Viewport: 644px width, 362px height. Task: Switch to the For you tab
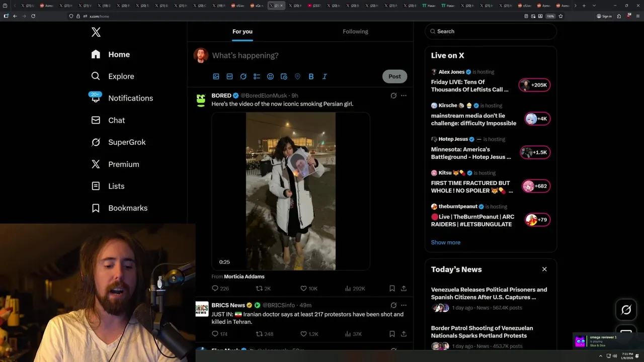tap(243, 32)
